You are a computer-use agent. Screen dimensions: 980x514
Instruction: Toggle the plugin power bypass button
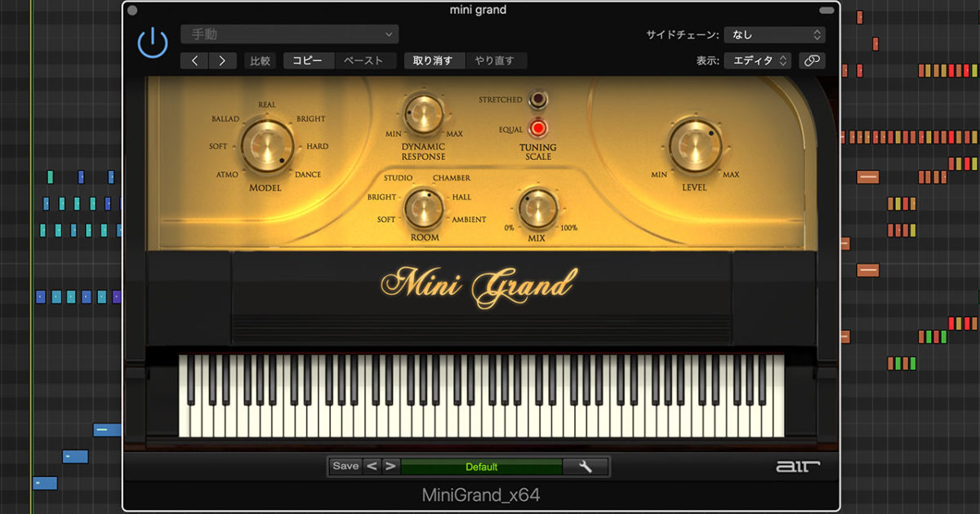[153, 42]
